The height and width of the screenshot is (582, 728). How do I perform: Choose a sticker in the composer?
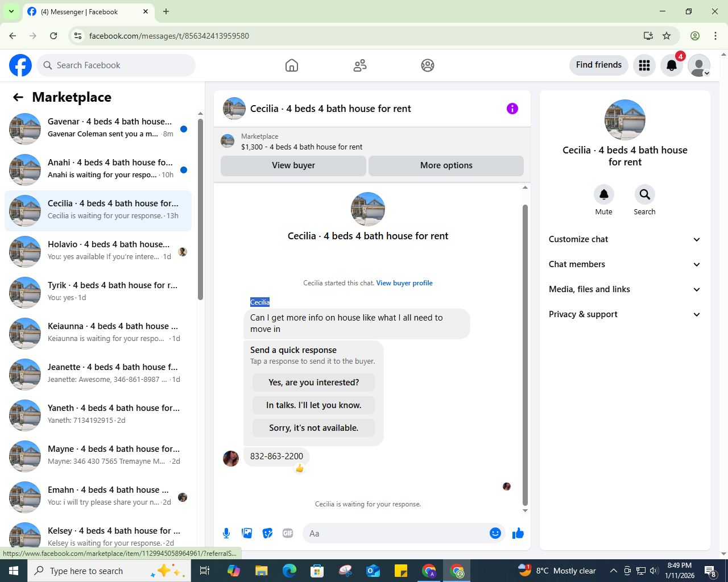[267, 533]
